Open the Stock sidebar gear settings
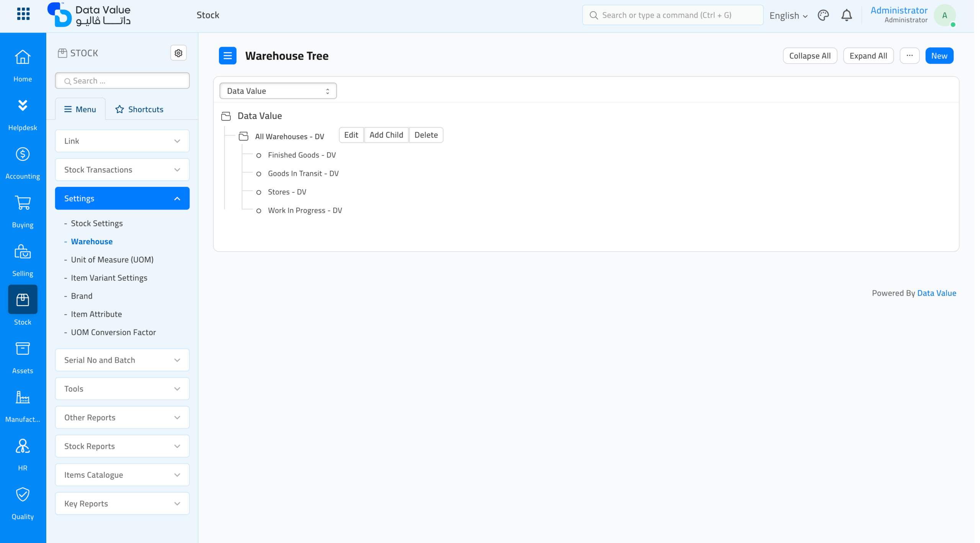Viewport: 980px width, 543px height. point(178,53)
